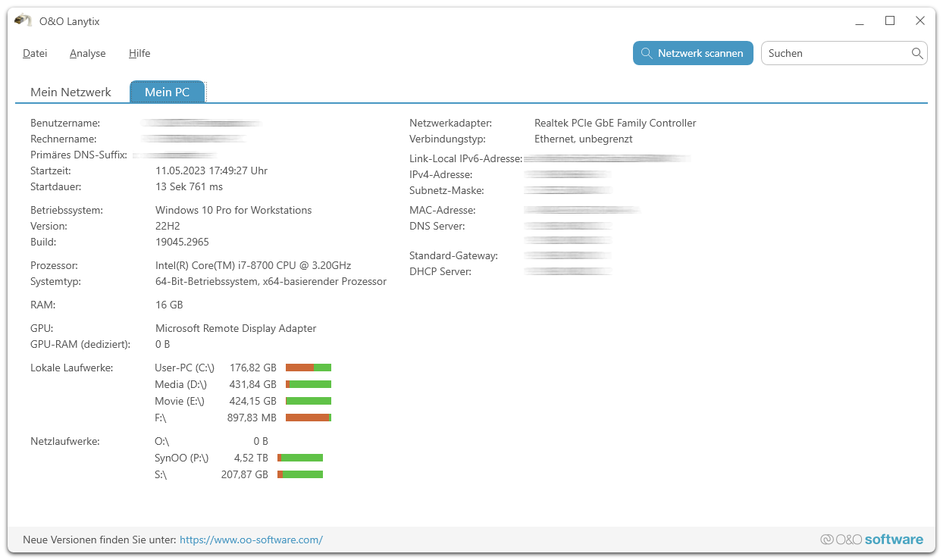Click Windows 10 Pro for Workstations text
Screen dimensions: 943x560
233,210
